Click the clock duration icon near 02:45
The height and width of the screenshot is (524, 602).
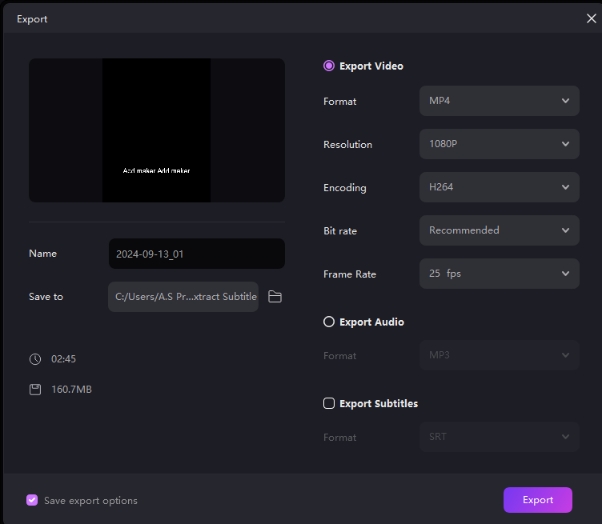35,359
